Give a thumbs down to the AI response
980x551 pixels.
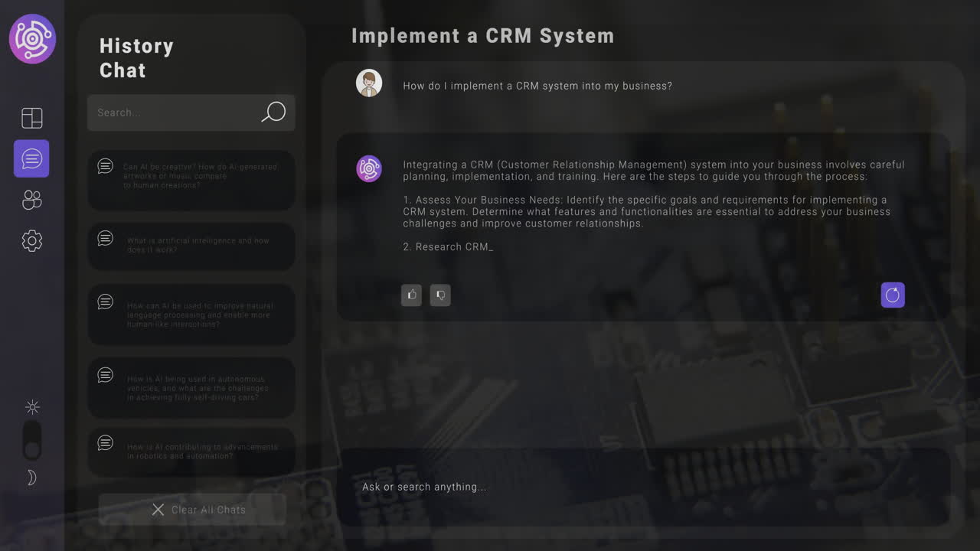[440, 295]
